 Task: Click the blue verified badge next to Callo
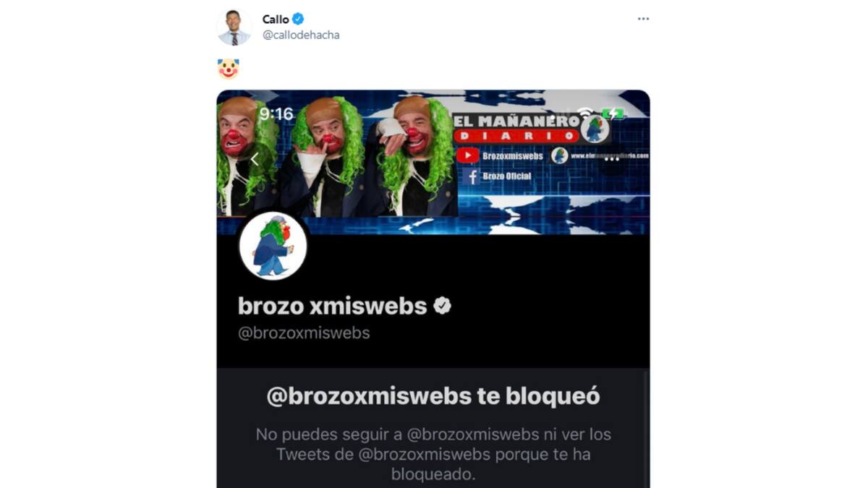[298, 20]
